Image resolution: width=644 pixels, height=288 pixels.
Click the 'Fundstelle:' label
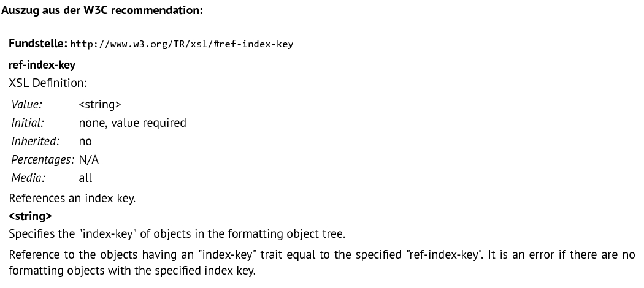38,43
